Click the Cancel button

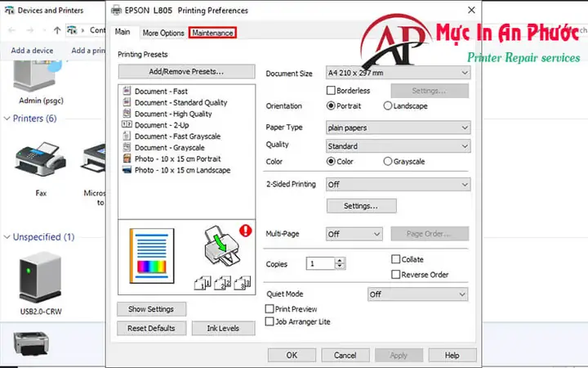(345, 355)
